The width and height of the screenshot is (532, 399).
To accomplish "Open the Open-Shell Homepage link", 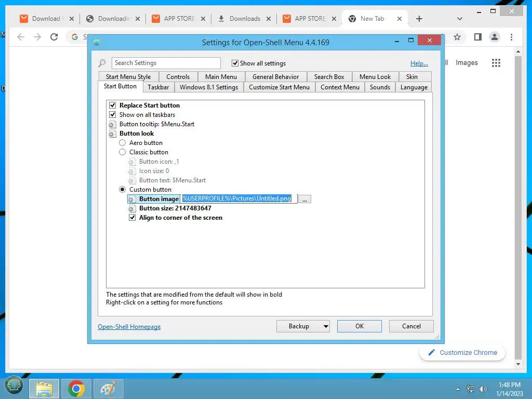I will coord(129,327).
